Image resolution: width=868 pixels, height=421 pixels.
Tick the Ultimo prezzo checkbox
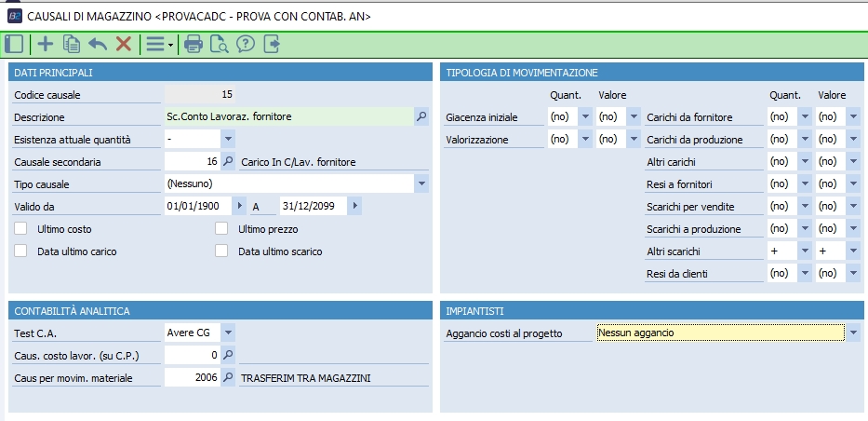pyautogui.click(x=221, y=228)
